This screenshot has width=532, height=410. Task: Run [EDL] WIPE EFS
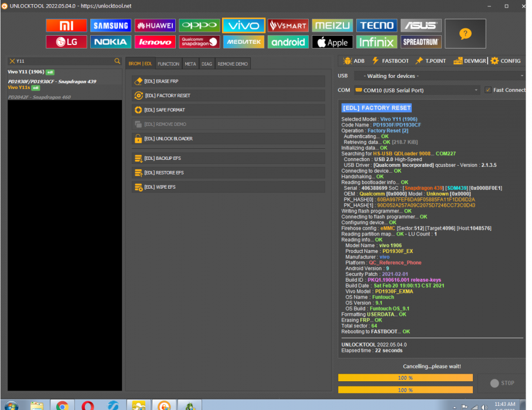pos(229,187)
